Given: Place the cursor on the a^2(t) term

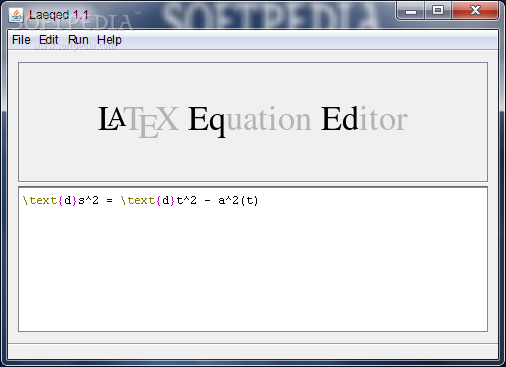Looking at the screenshot, I should (x=238, y=201).
